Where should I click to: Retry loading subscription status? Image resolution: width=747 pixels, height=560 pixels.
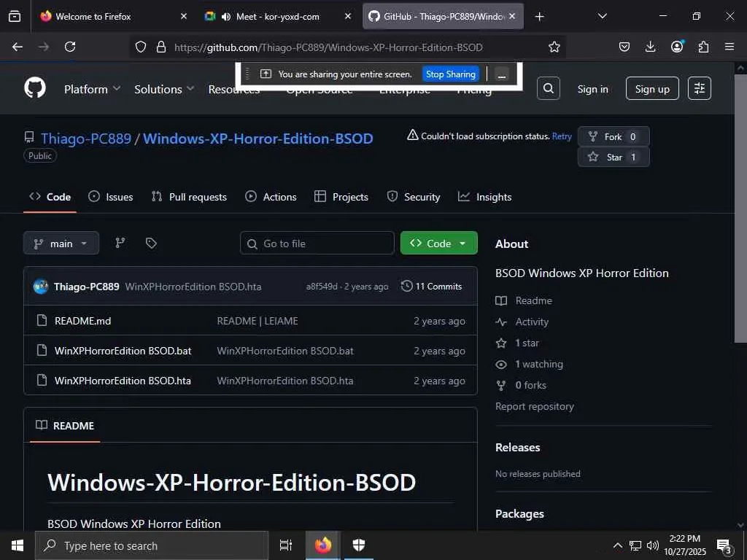pos(562,136)
